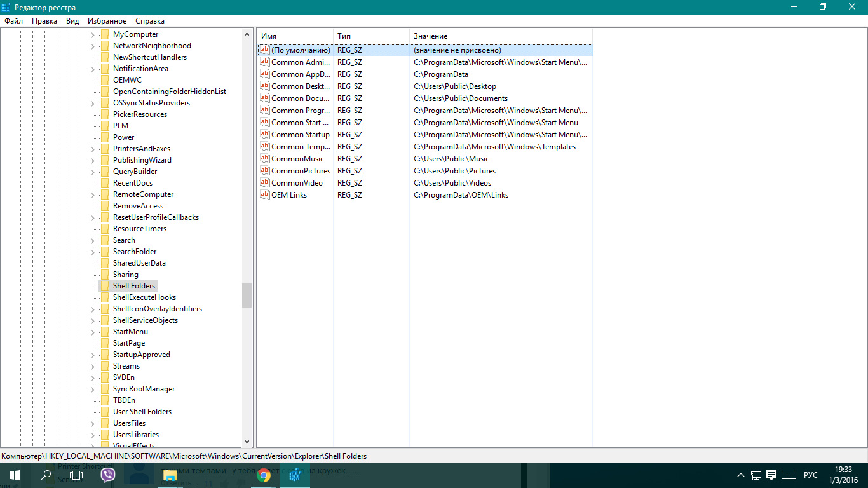The image size is (868, 488).
Task: Click the tree scrollbar down arrow
Action: pyautogui.click(x=247, y=442)
